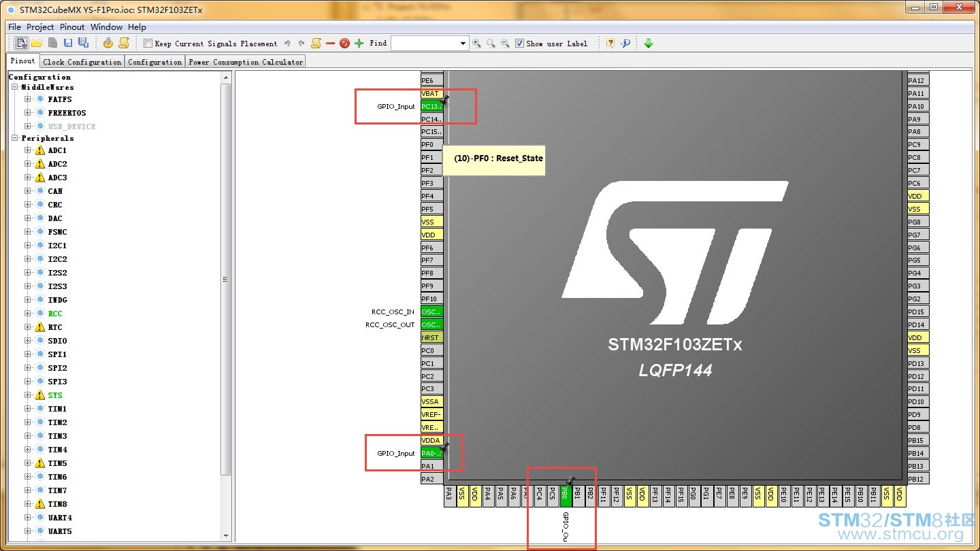The height and width of the screenshot is (551, 980).
Task: Click the best-fit zoom magnifier icon
Action: 491,43
